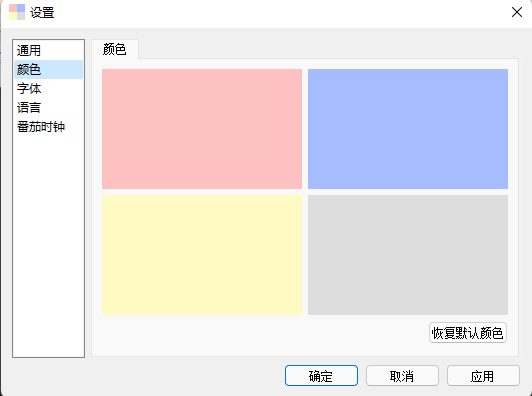Image resolution: width=532 pixels, height=396 pixels.
Task: Click the 恢复默认颜色 button
Action: [468, 333]
